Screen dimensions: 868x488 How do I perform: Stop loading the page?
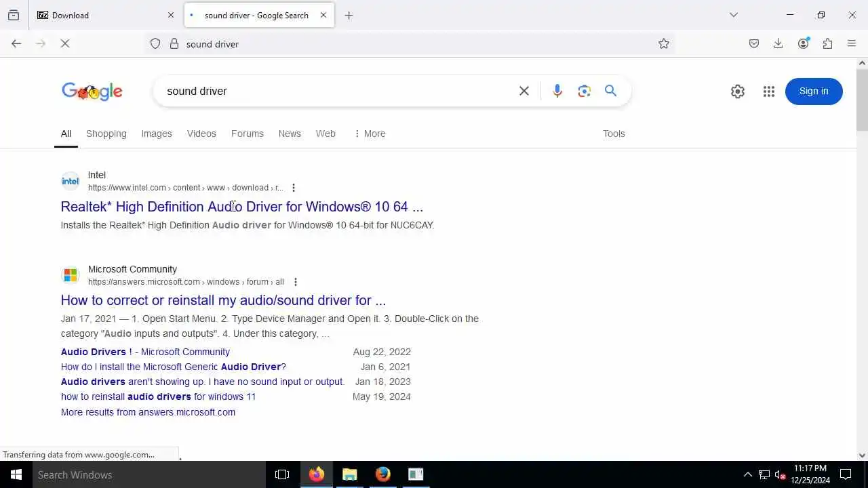pyautogui.click(x=65, y=43)
